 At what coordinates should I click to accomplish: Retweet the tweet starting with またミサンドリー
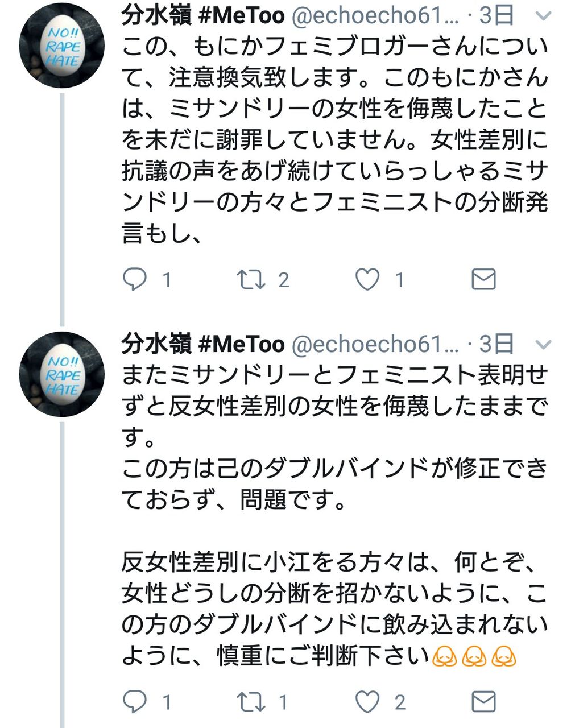point(250,702)
